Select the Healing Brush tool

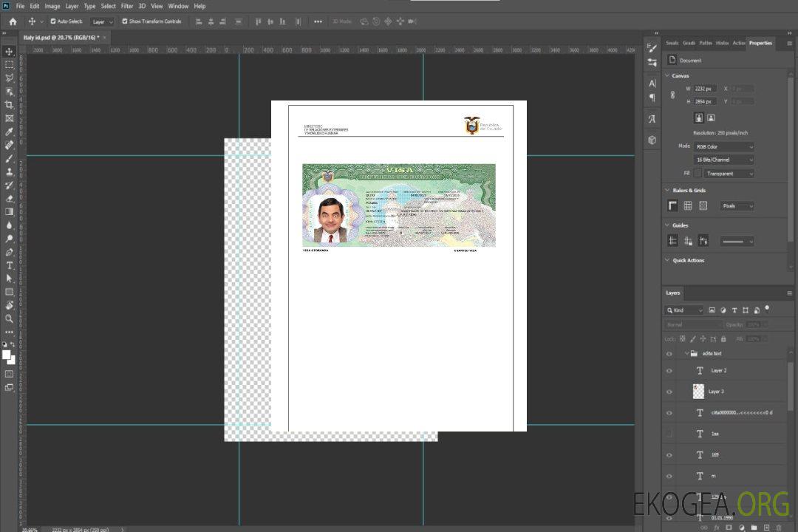tap(9, 145)
